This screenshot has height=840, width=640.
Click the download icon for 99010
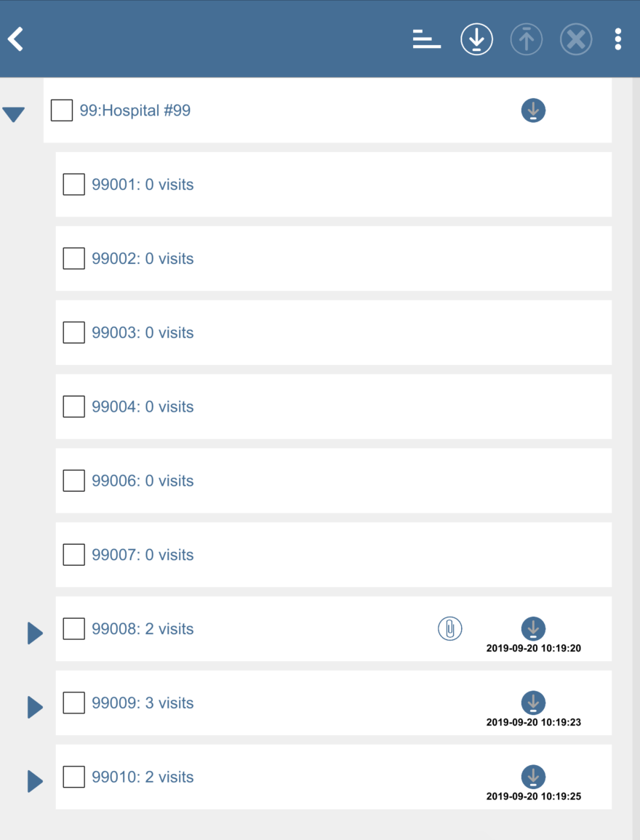pos(533,777)
